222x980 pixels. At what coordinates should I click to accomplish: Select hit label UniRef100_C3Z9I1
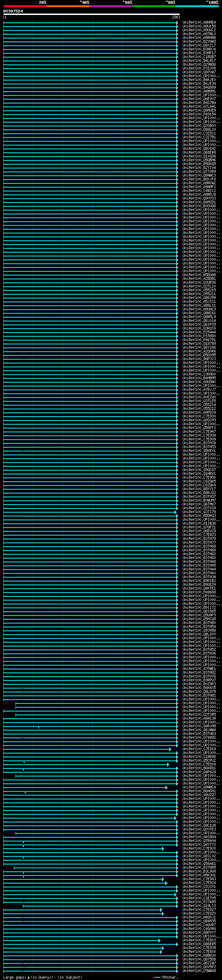coord(199,133)
